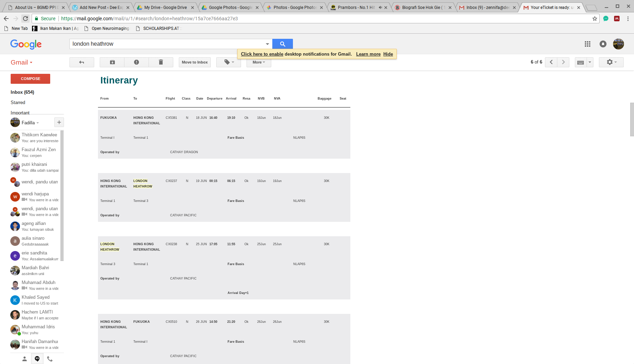634x364 pixels.
Task: Open the Hangouts conversations tab
Action: click(x=37, y=359)
